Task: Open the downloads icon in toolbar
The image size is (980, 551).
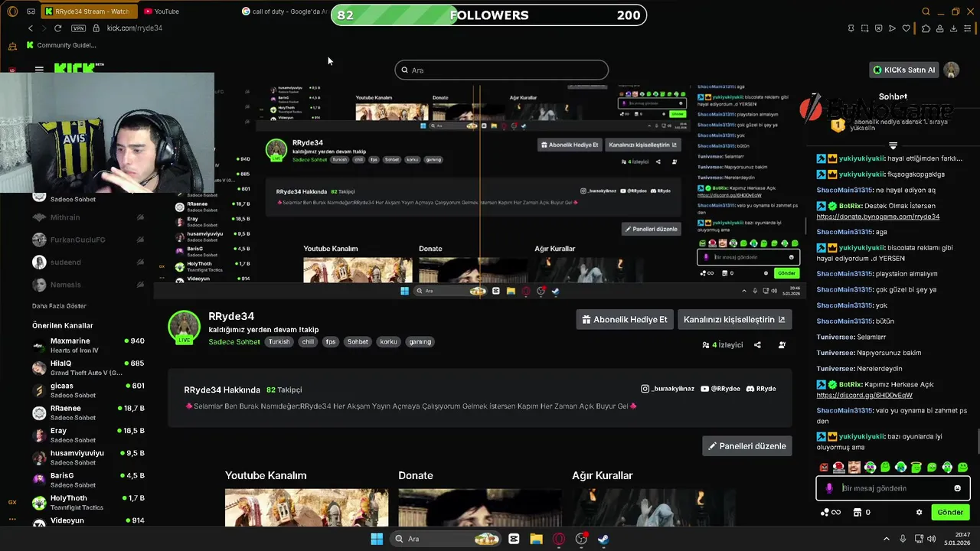Action: click(954, 28)
